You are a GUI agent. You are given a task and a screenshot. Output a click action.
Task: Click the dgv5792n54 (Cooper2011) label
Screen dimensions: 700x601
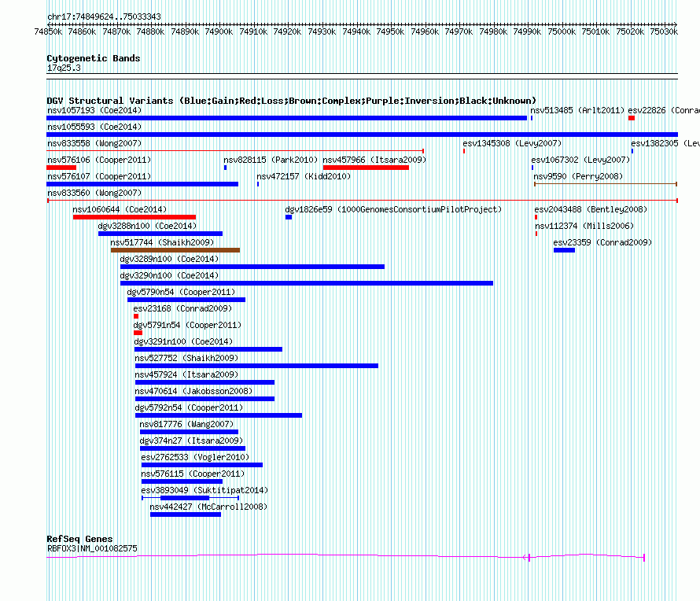coord(189,407)
